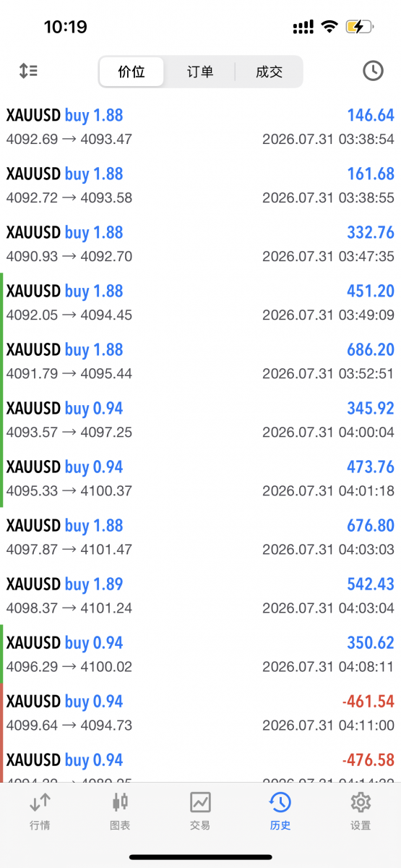Switch to the 价位 segment
This screenshot has width=401, height=868.
[x=131, y=72]
